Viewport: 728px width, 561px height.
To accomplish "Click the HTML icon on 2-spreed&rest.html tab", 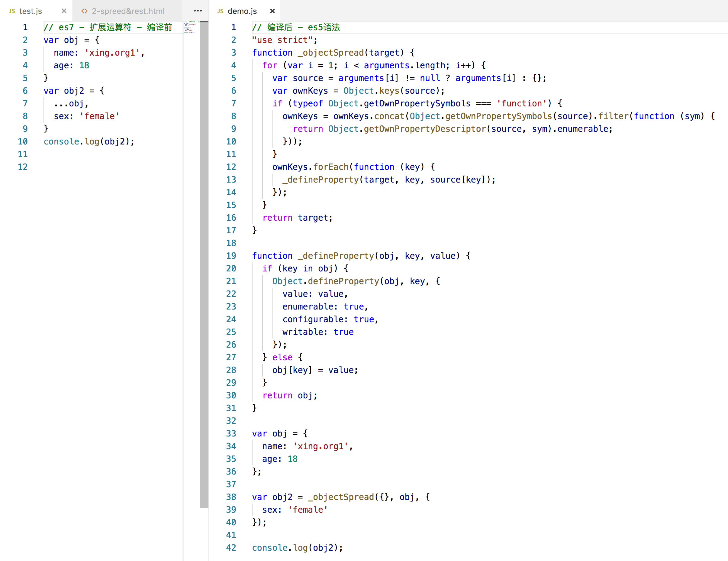I will (x=84, y=11).
